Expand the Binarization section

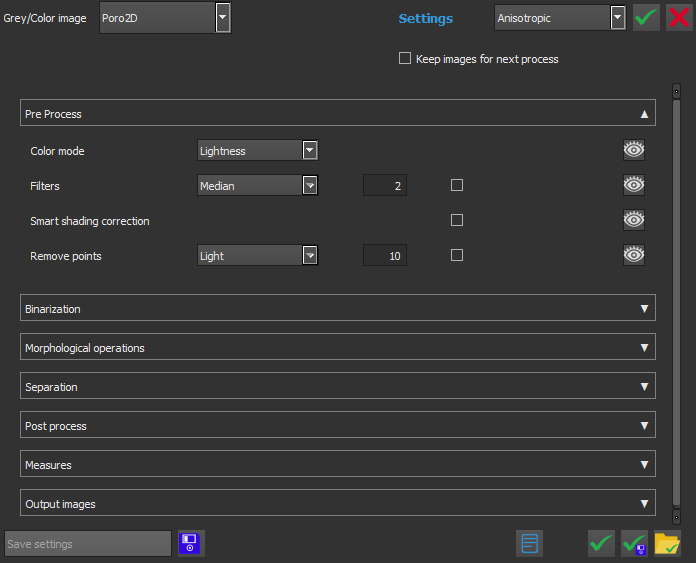[338, 307]
